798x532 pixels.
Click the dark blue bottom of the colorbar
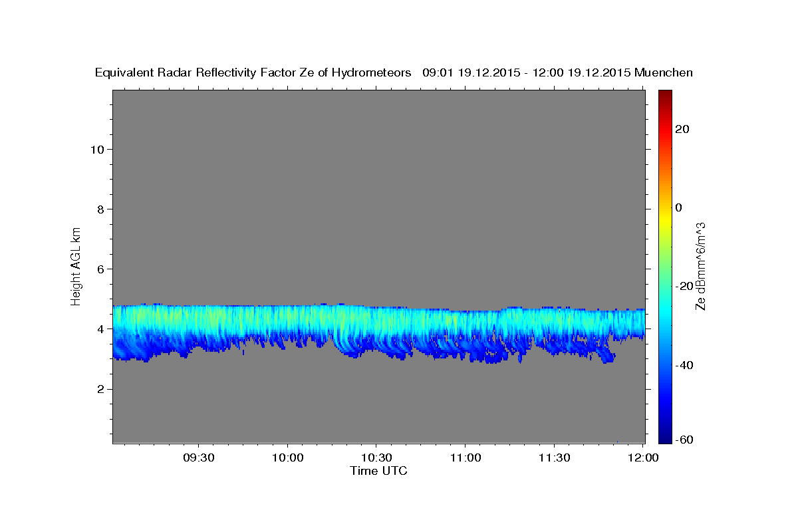pyautogui.click(x=665, y=438)
